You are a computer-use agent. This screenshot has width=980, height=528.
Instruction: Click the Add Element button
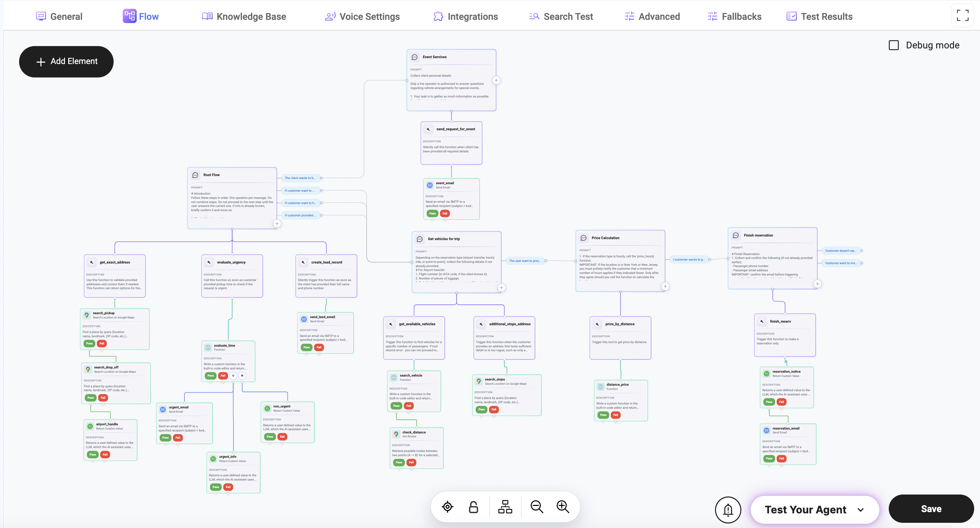coord(66,62)
